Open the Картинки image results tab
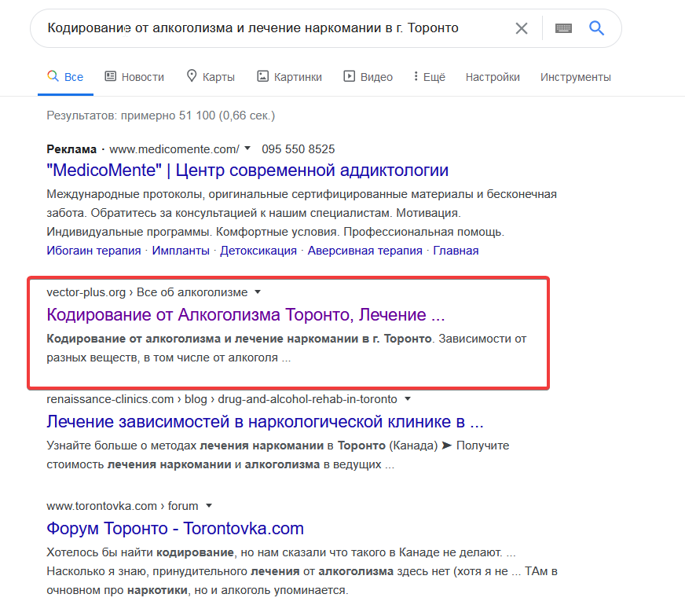Viewport: 685px width, 616px height. pyautogui.click(x=289, y=77)
